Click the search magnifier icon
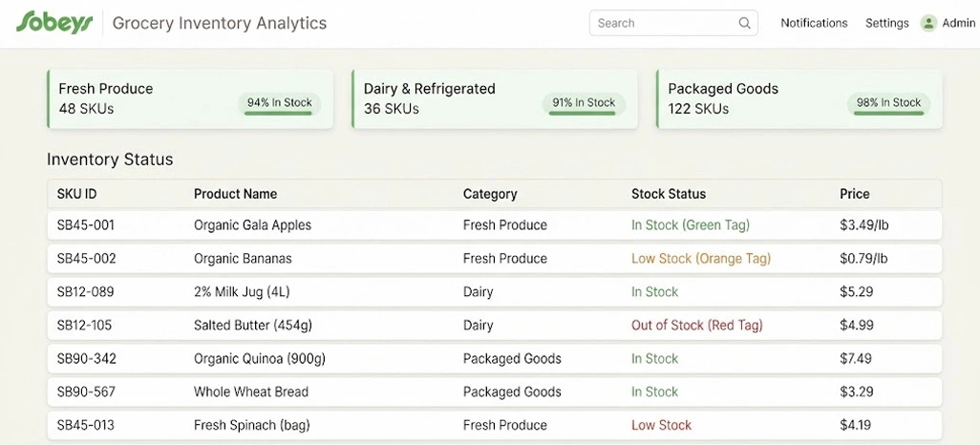 (744, 23)
